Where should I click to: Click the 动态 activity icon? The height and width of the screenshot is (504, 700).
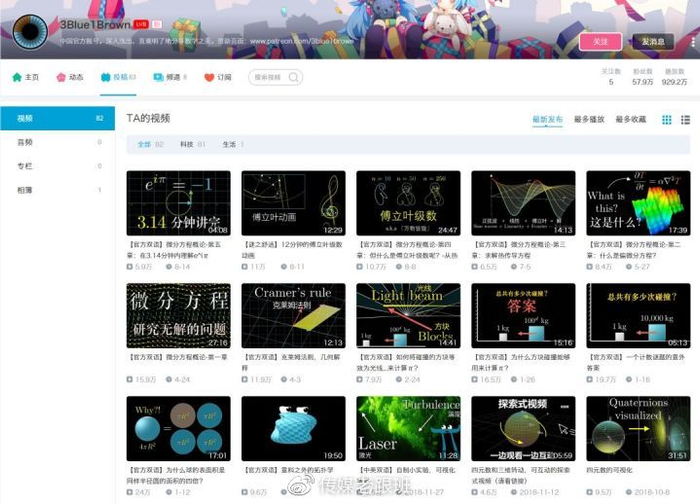[x=61, y=77]
